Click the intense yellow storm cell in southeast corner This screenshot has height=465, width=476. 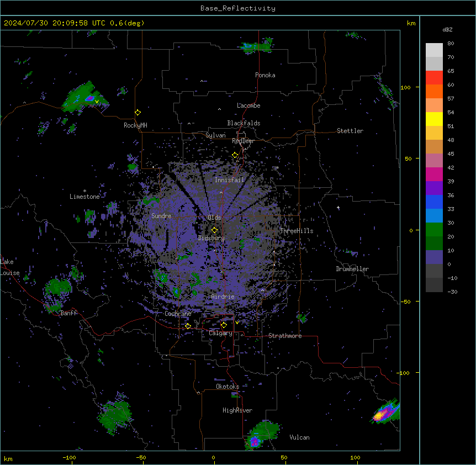pos(379,415)
